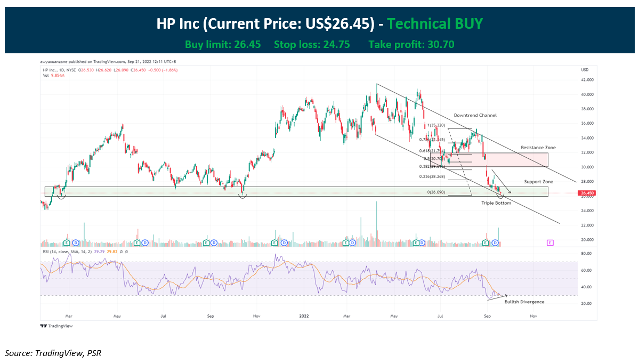
Task: Open the dividend D marker under the September 2022 volume spike
Action: pyautogui.click(x=495, y=243)
